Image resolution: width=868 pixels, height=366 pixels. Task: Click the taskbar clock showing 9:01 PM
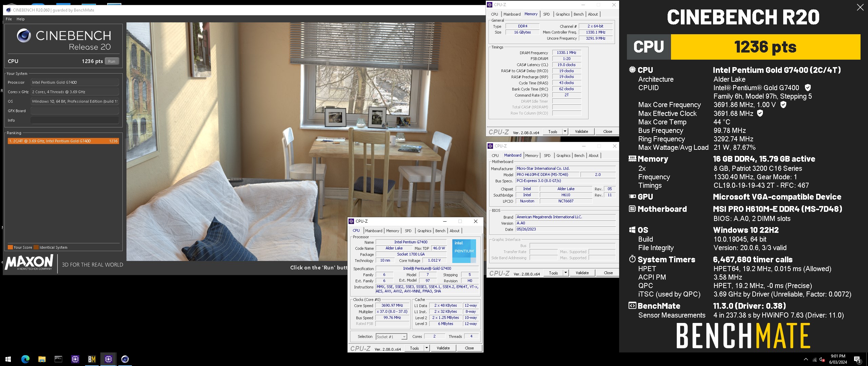pos(838,359)
